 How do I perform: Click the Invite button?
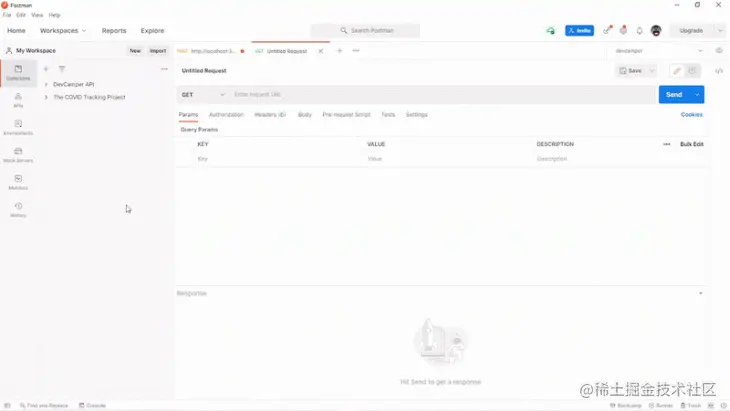pos(579,31)
